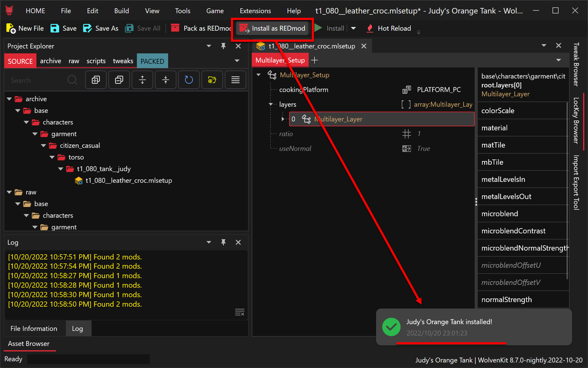Open project folder in file explorer icon
588x368 pixels.
(x=212, y=80)
